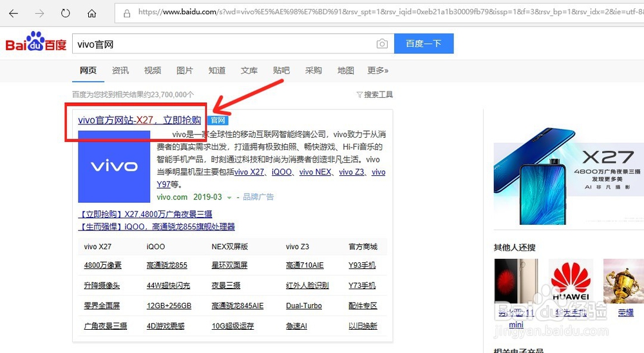Open the X27 phone advertisement image
Screen dimensions: 644x353
click(x=569, y=176)
